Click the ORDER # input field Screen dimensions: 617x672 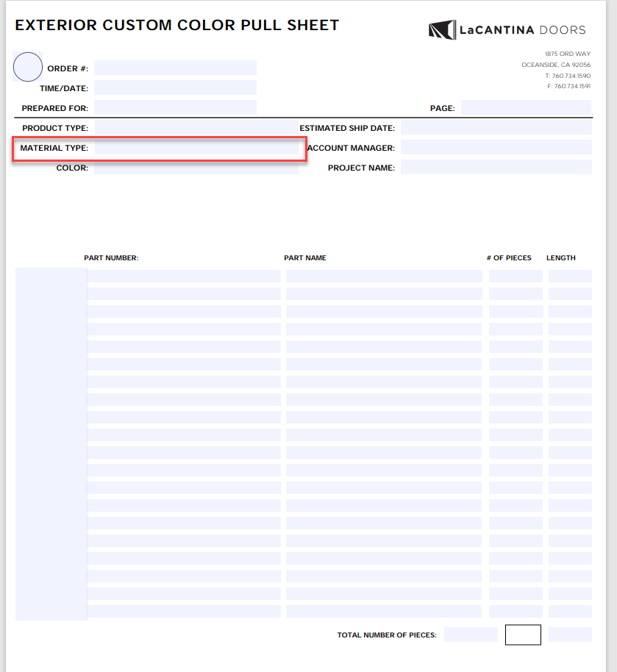pos(175,68)
